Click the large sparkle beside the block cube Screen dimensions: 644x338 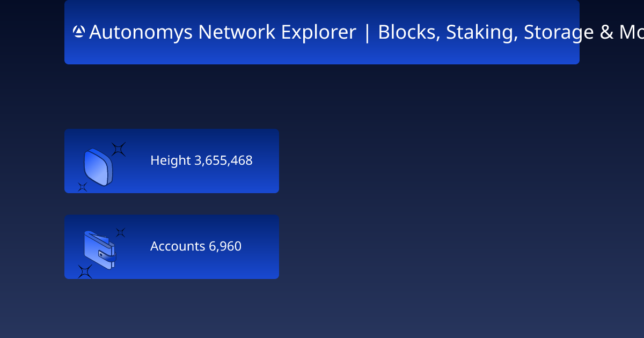click(x=119, y=149)
